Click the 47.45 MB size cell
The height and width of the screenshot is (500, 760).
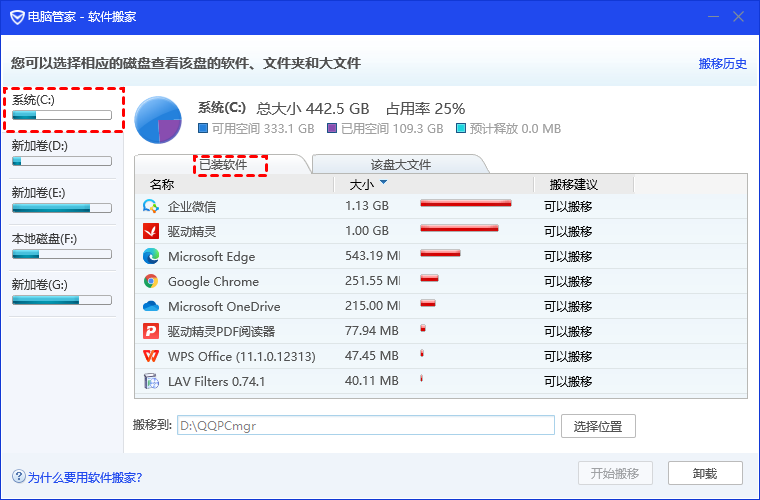372,356
